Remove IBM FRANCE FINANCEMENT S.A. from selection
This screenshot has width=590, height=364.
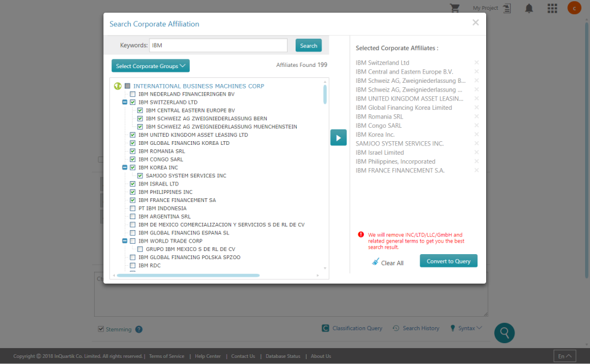click(x=476, y=171)
